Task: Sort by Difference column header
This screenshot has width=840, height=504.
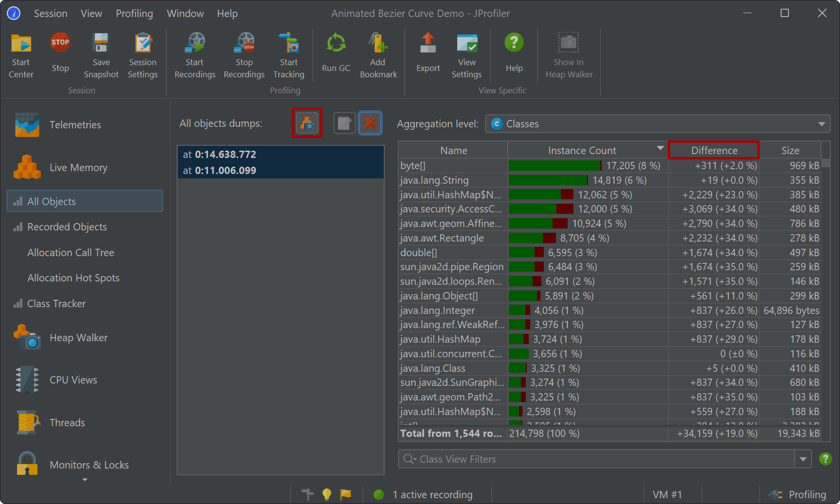Action: (714, 151)
